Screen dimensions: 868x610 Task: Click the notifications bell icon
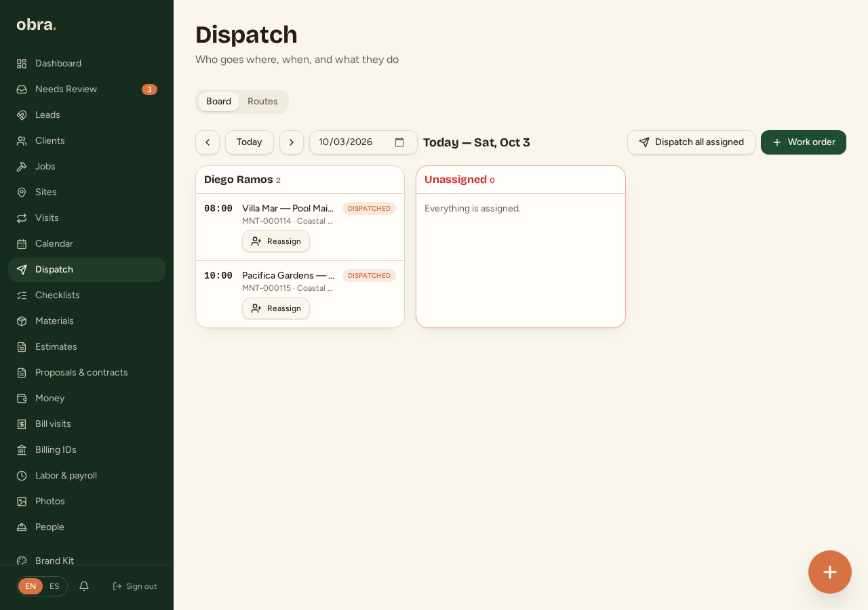pyautogui.click(x=84, y=586)
